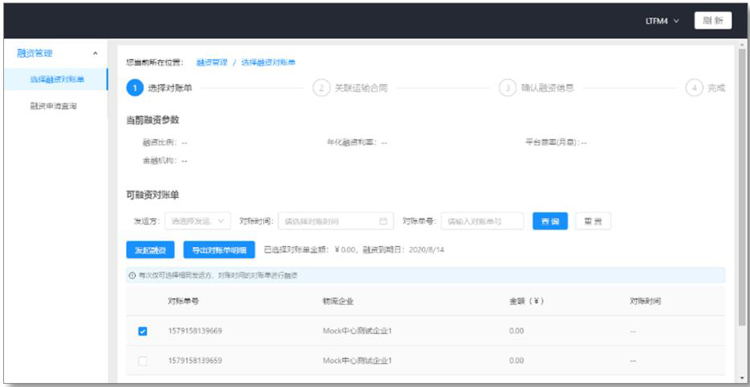The image size is (750, 387).
Task: Click the 金融机构 parameter label
Action: 159,160
